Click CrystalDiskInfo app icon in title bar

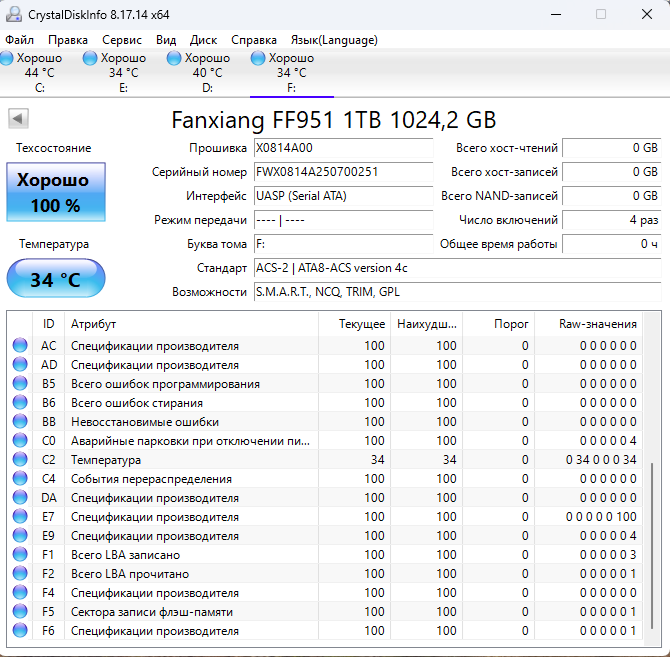[x=14, y=14]
